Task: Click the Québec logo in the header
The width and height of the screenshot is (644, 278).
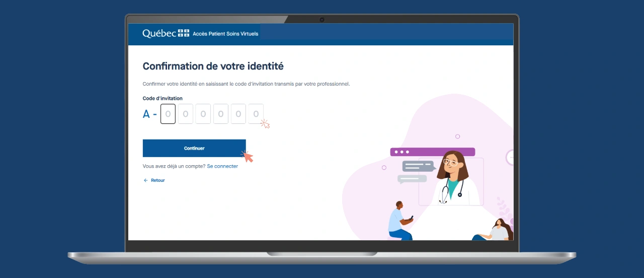Action: (x=166, y=33)
